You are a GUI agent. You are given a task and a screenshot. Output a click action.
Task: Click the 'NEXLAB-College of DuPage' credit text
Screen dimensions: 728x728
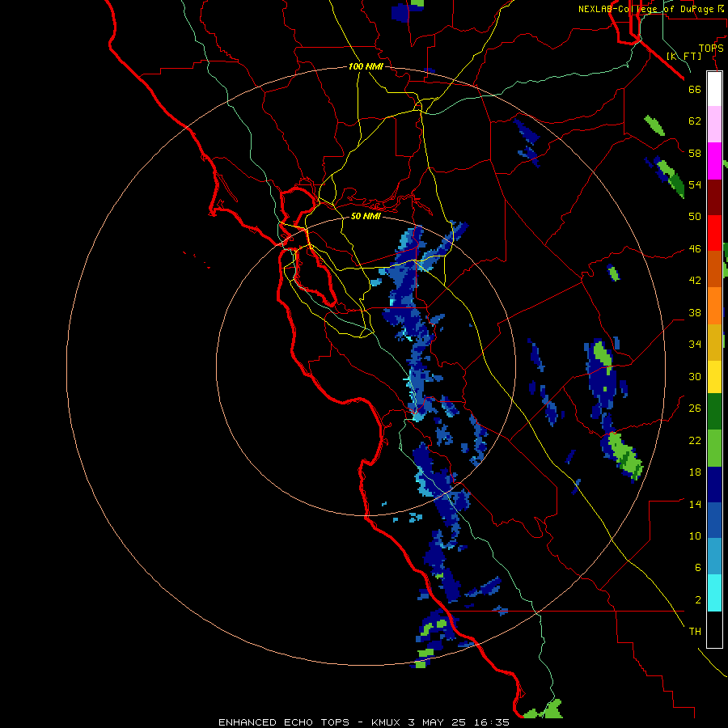[x=646, y=9]
